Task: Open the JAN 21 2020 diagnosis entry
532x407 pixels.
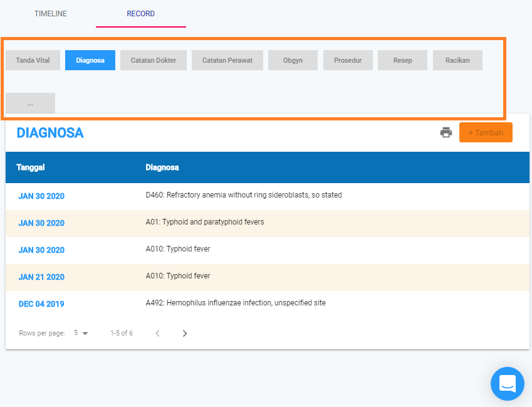Action: click(41, 277)
